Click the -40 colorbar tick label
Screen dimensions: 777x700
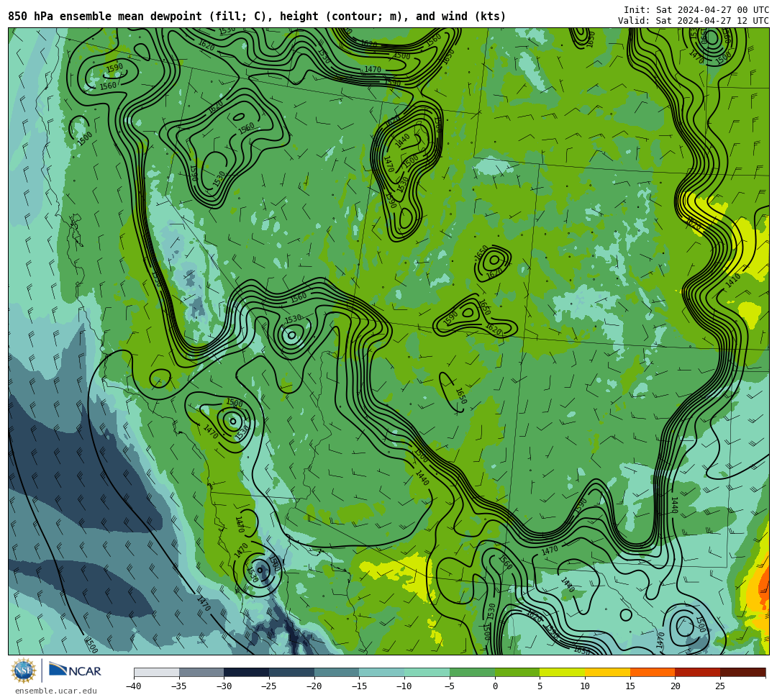tap(134, 686)
